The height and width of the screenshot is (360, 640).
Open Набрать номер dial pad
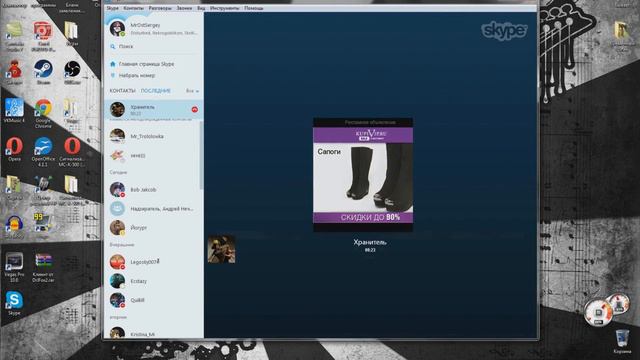point(137,76)
